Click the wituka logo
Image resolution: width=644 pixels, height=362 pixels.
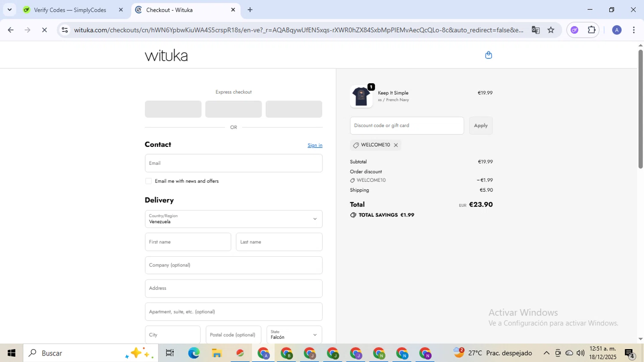[x=166, y=55]
